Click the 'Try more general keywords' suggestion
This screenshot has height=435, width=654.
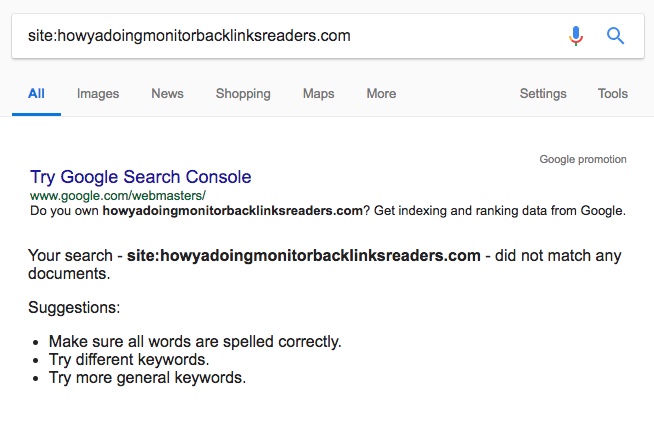(x=147, y=378)
